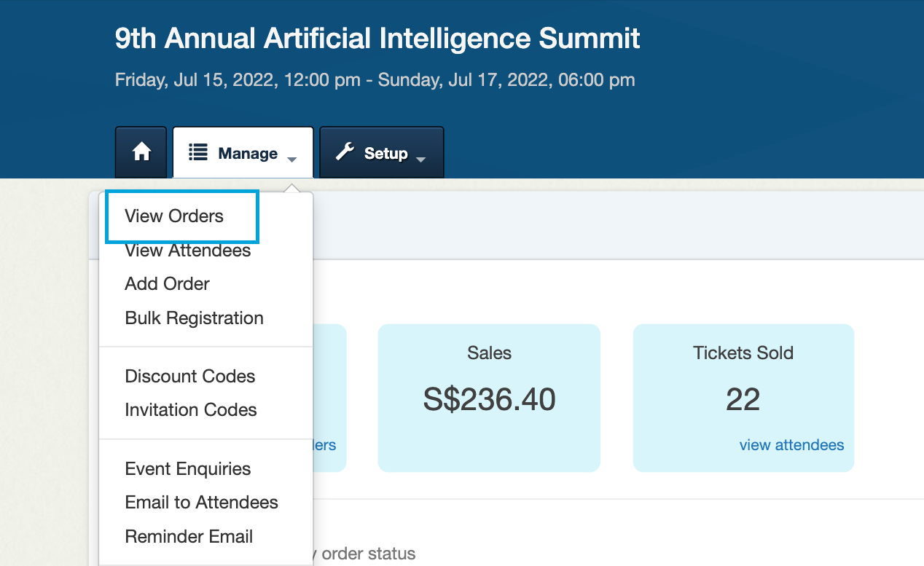The height and width of the screenshot is (566, 924).
Task: Open View Attendees menu entry
Action: click(188, 251)
